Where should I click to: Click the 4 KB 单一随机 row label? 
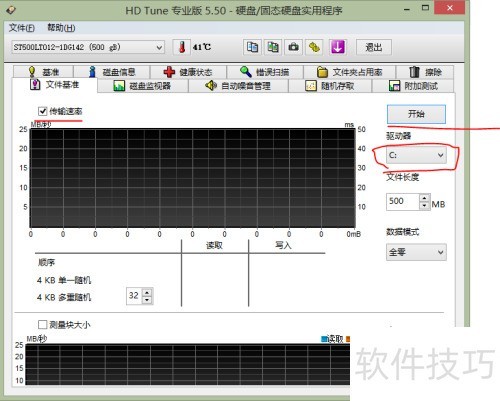64,280
